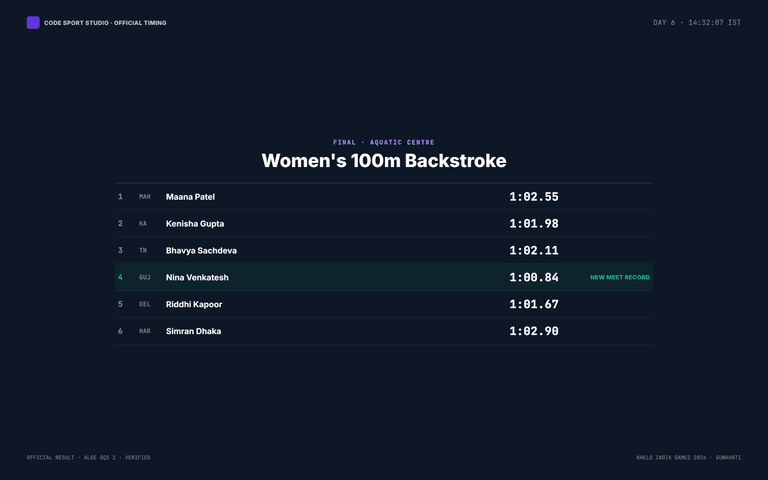Click the HAR team code

click(144, 332)
